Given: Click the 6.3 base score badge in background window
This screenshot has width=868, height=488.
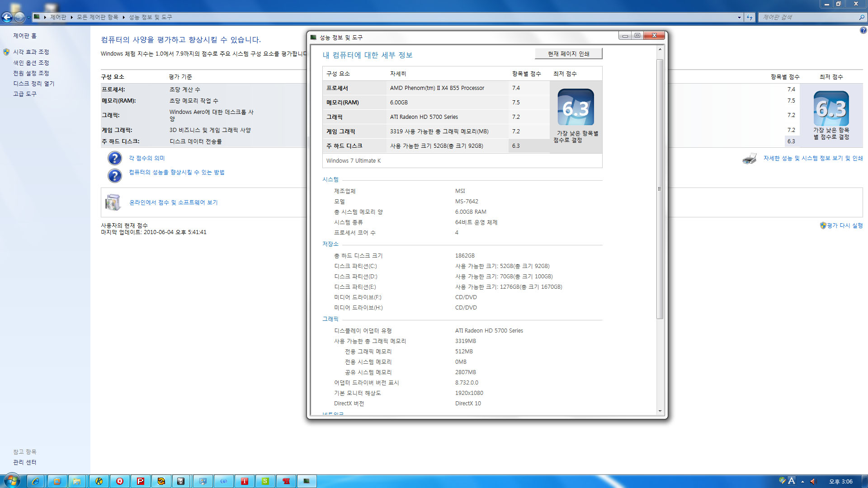Looking at the screenshot, I should click(831, 109).
